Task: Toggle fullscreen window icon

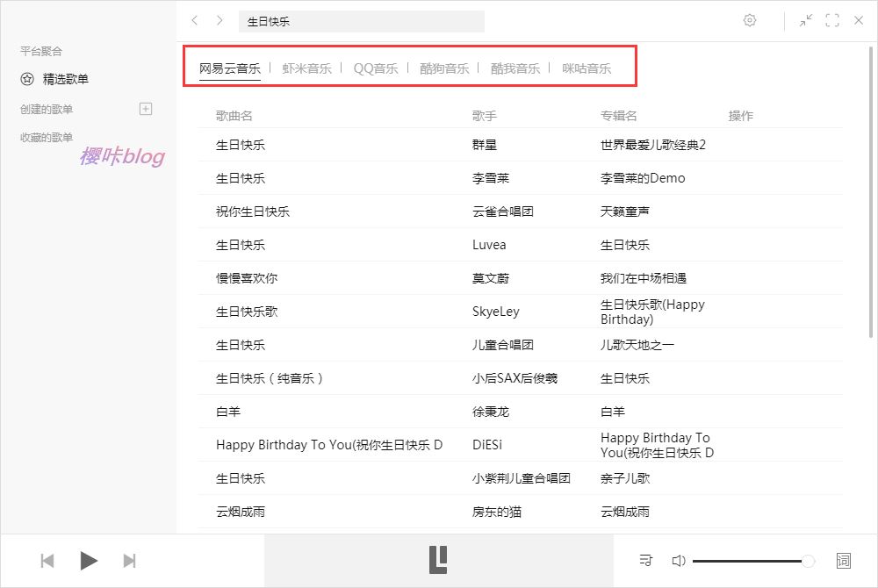Action: point(832,21)
